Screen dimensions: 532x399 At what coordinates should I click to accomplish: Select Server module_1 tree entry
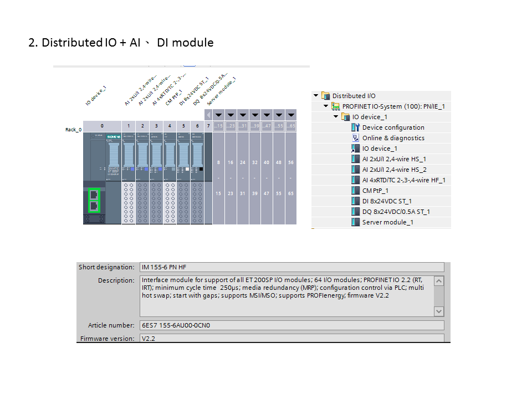tap(387, 222)
